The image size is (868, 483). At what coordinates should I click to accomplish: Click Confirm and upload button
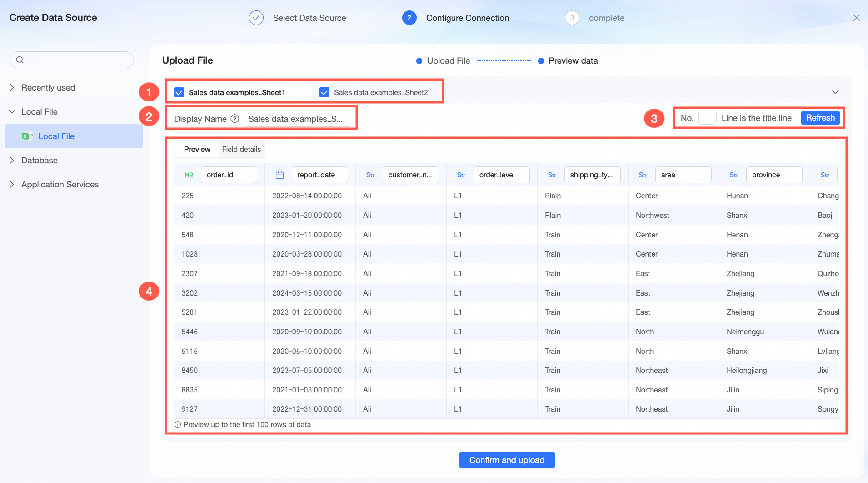coord(507,460)
